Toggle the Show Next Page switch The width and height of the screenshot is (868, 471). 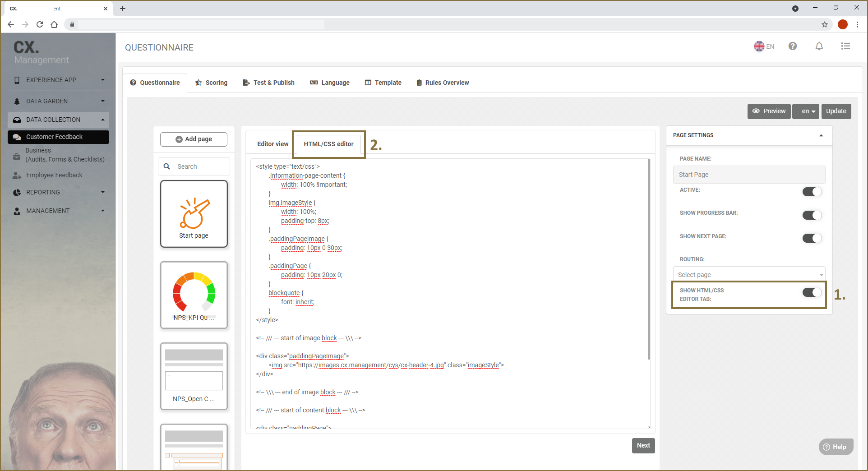point(812,238)
